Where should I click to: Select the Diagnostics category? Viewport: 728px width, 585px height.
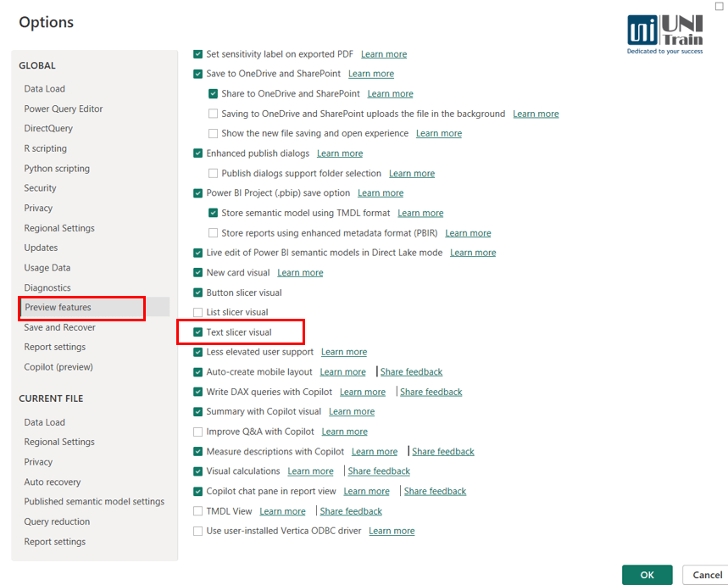pos(47,288)
